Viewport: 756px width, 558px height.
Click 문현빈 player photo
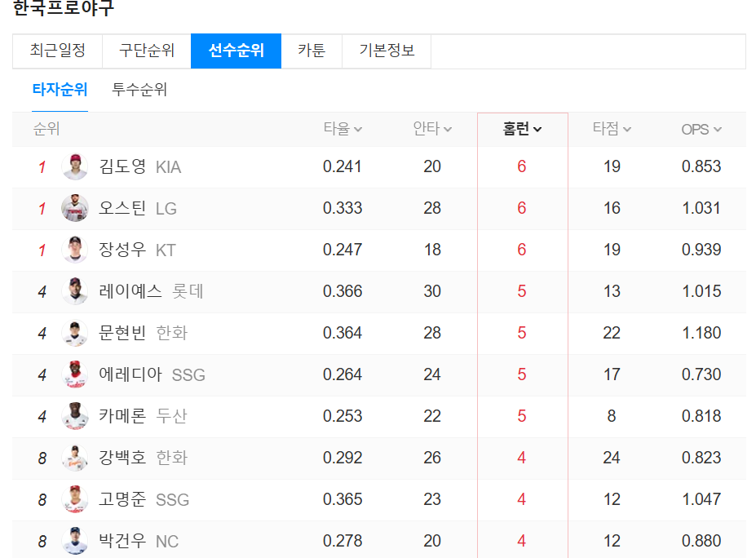75,334
